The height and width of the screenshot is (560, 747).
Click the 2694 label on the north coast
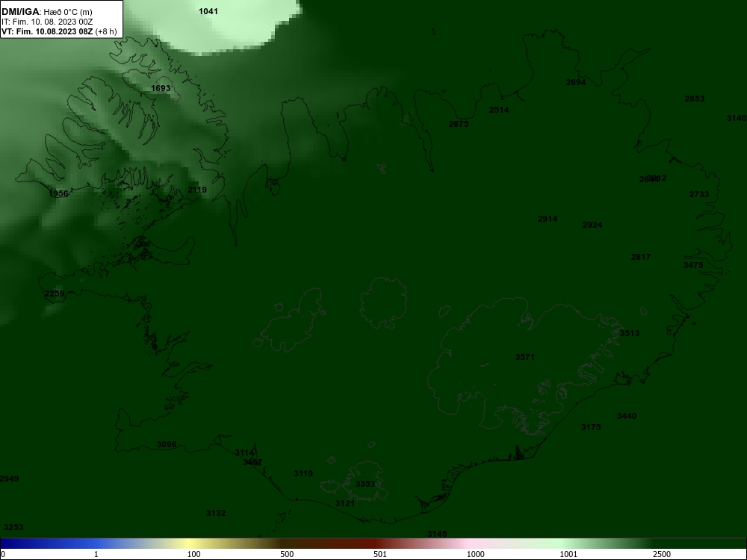coord(576,82)
